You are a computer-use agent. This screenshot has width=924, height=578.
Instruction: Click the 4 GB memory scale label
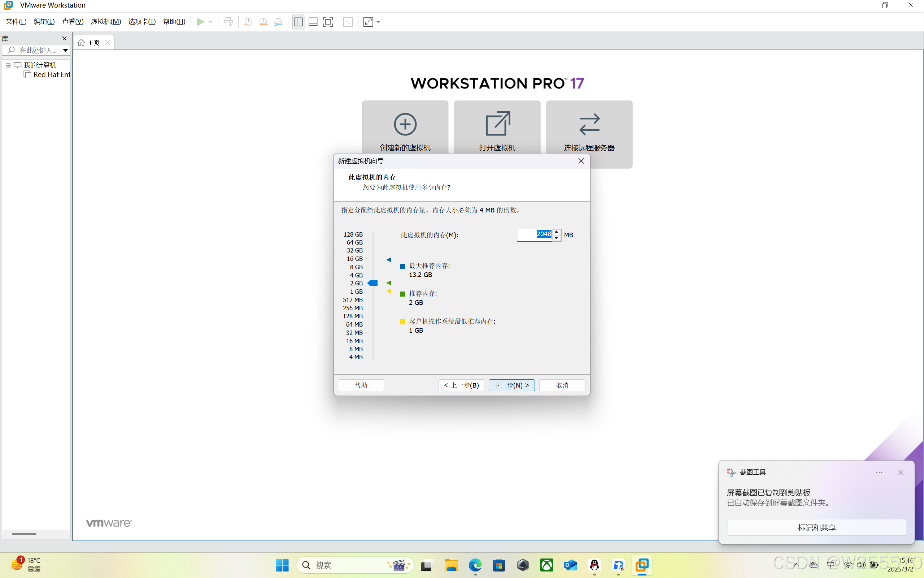[356, 275]
